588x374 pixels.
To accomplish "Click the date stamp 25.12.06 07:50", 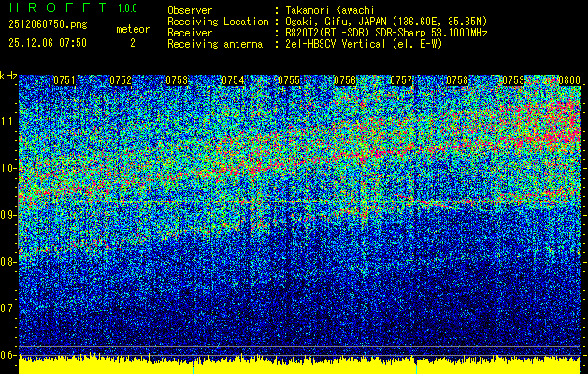I will 48,43.
